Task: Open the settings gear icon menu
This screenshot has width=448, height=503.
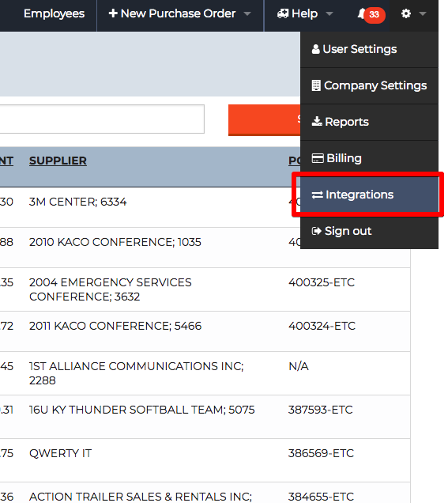Action: click(405, 13)
